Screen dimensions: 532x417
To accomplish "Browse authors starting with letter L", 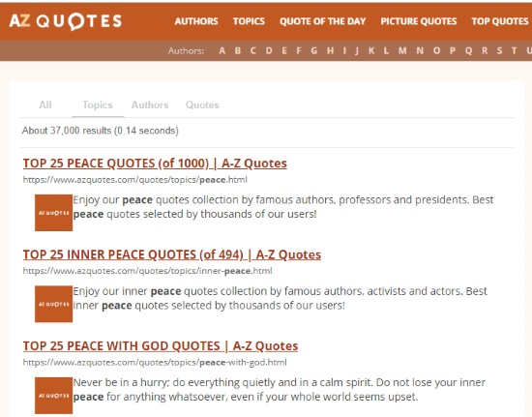I will click(x=386, y=51).
